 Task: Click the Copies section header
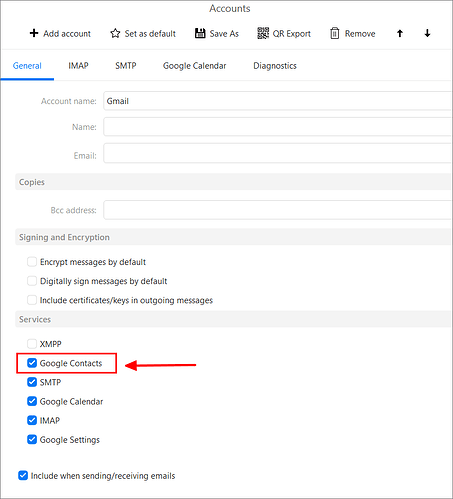(233, 182)
